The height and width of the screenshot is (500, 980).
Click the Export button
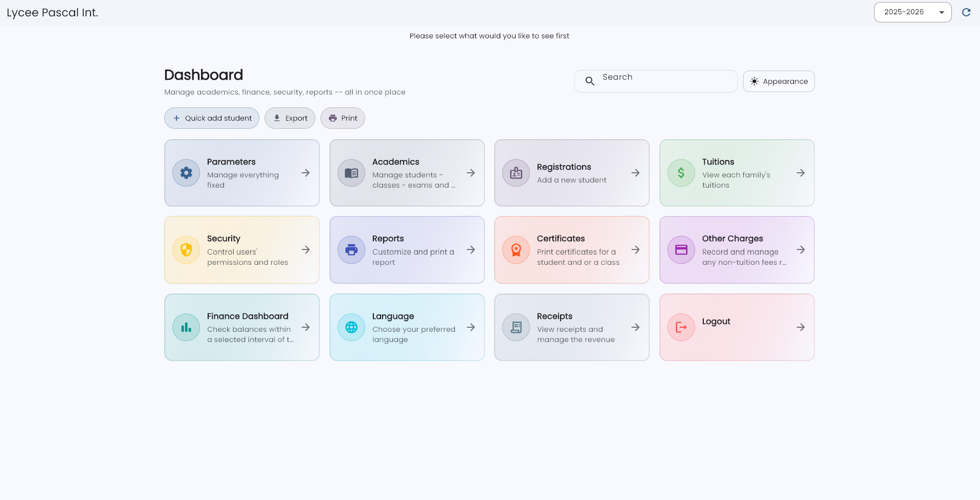tap(290, 118)
